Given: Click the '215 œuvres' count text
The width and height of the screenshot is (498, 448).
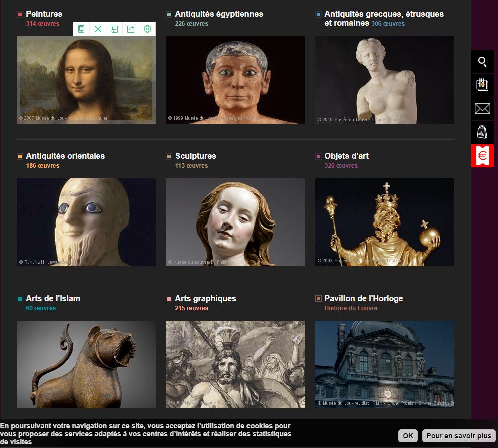Looking at the screenshot, I should click(x=192, y=308).
